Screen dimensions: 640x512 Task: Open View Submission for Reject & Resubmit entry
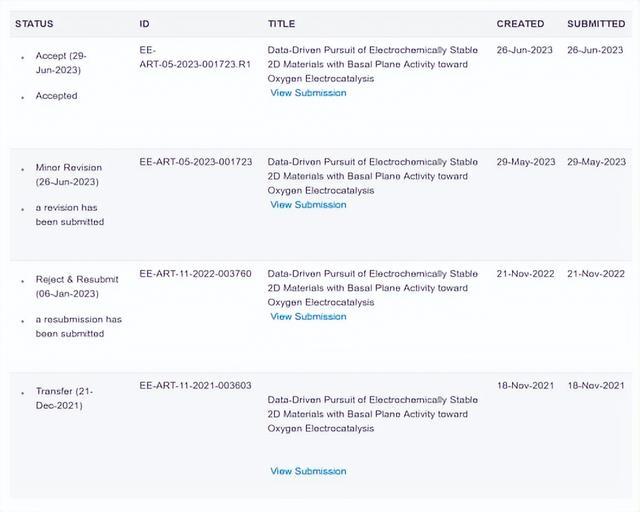[308, 317]
